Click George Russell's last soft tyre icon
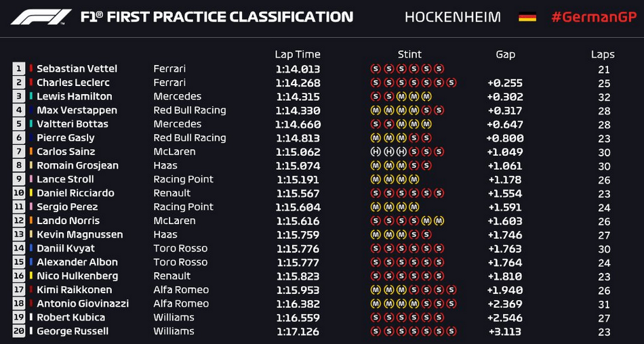The width and height of the screenshot is (644, 344). click(x=451, y=331)
